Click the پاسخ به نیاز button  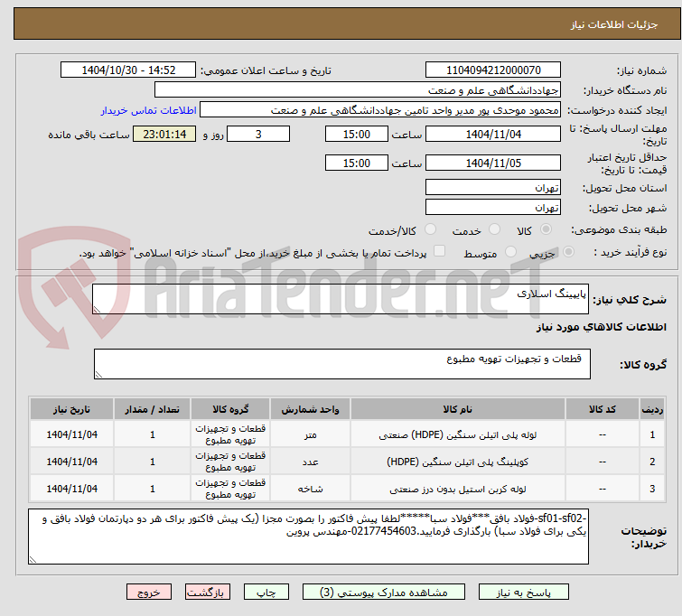[x=524, y=593]
